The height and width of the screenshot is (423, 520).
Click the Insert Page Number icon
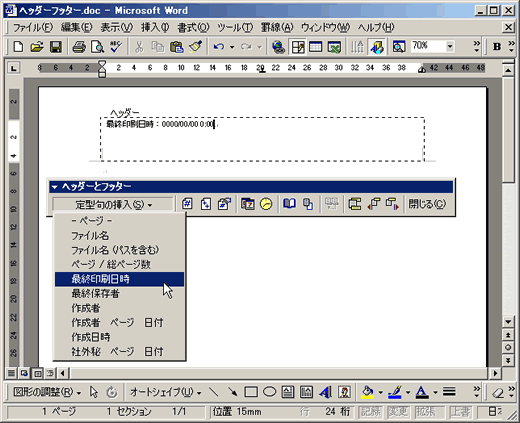point(187,204)
